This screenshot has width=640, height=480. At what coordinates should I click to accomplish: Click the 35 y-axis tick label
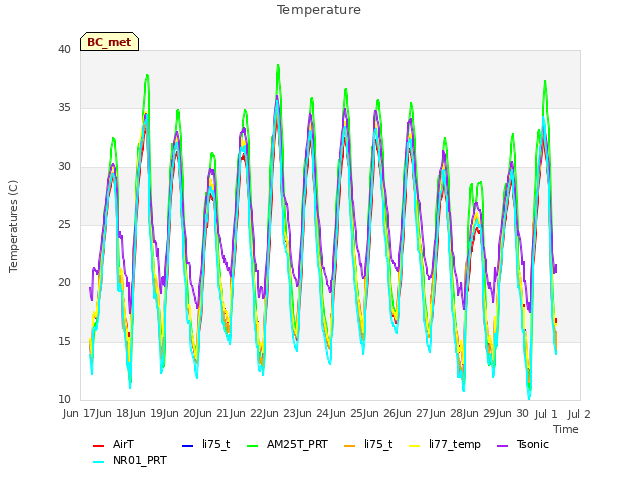coord(64,108)
